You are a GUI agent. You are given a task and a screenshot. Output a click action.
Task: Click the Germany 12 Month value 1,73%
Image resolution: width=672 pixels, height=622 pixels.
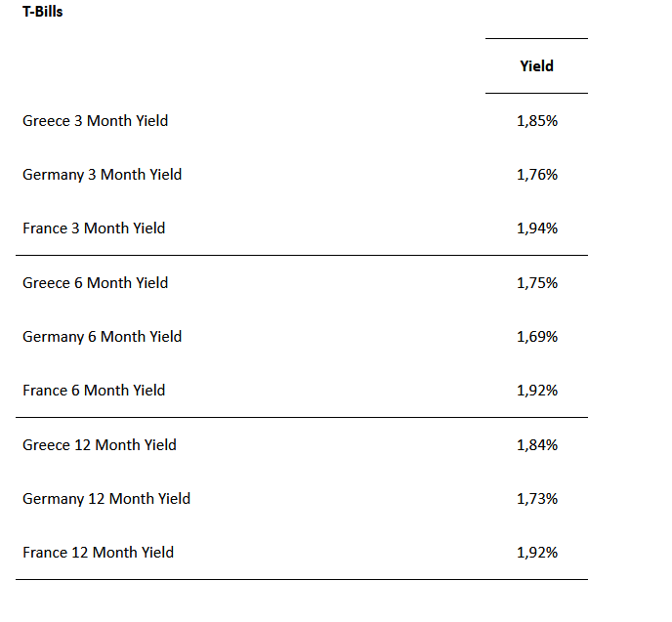[x=536, y=499]
